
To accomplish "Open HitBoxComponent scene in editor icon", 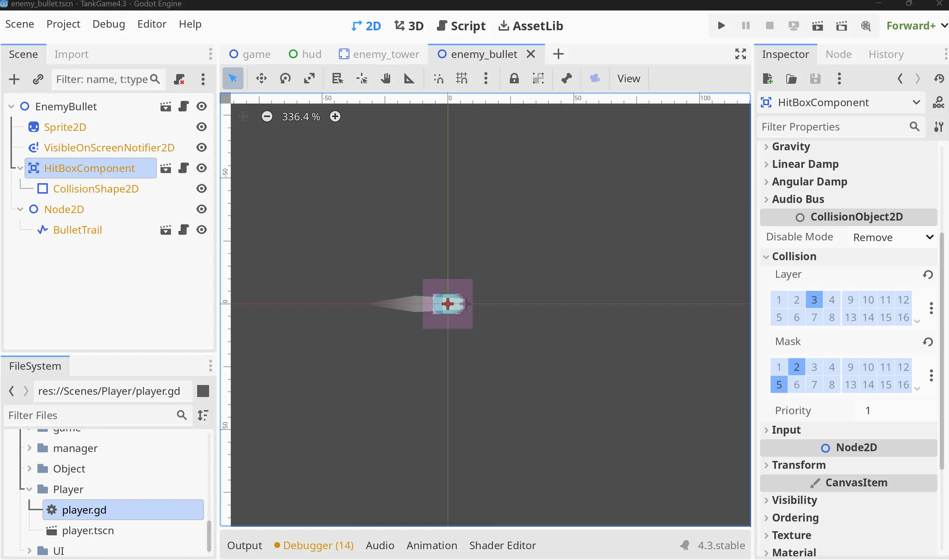I will 165,168.
